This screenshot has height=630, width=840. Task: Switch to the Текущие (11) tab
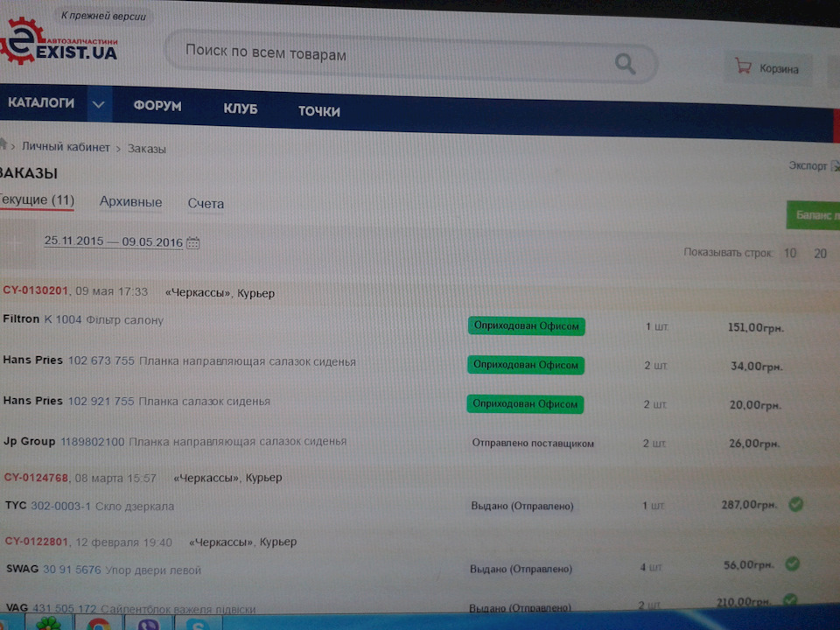click(x=37, y=200)
